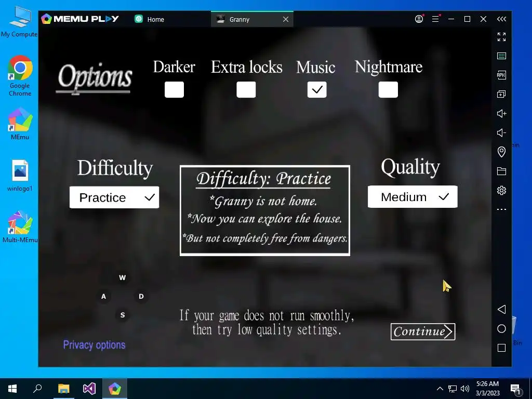Open Windows search from the taskbar

37,389
